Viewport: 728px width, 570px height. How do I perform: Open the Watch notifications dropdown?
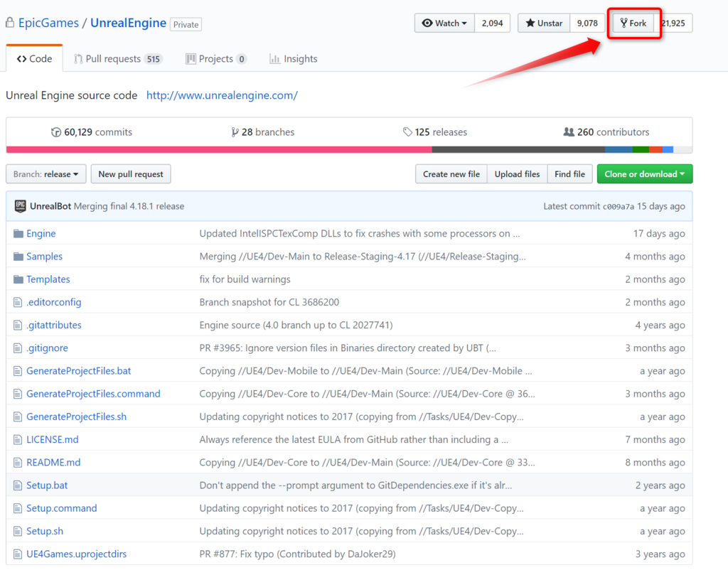click(x=444, y=23)
